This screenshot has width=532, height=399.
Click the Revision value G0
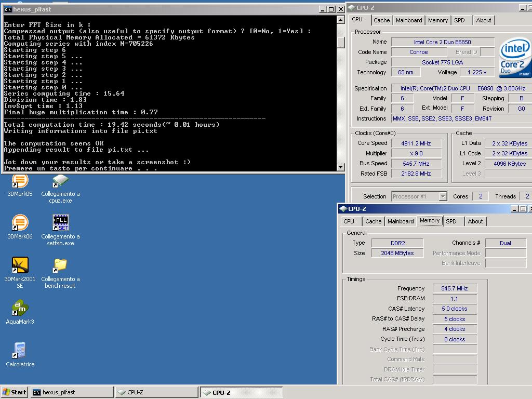point(521,109)
